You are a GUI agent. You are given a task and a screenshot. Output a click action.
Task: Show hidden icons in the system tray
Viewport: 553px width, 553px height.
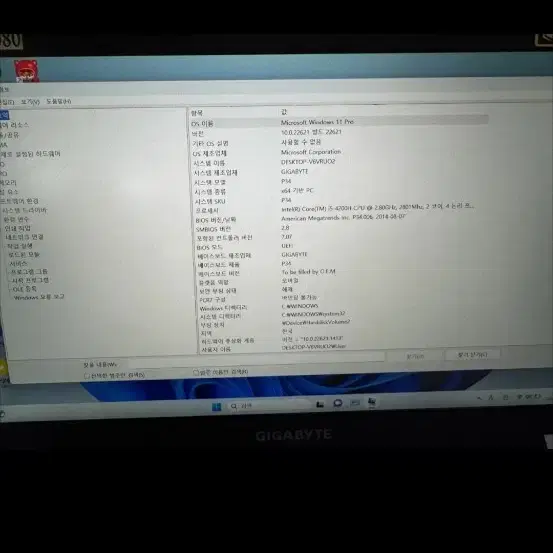479,398
